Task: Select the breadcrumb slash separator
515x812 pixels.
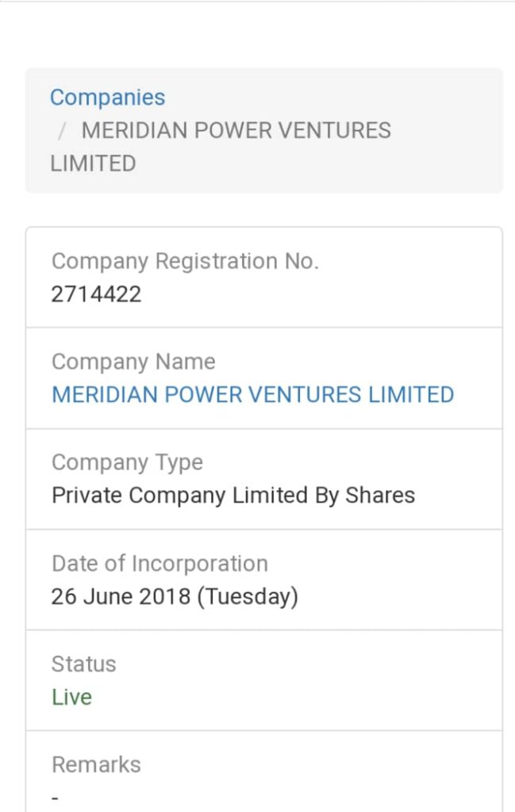Action: [62, 131]
